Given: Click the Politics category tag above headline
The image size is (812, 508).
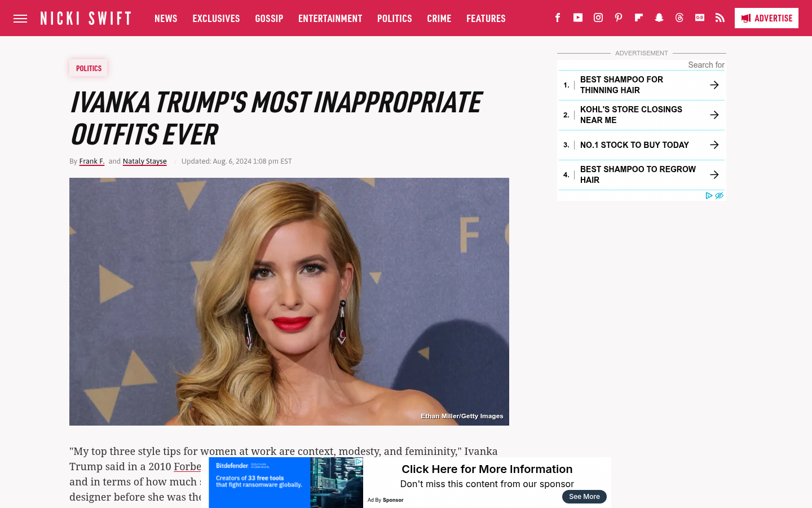Looking at the screenshot, I should [89, 68].
